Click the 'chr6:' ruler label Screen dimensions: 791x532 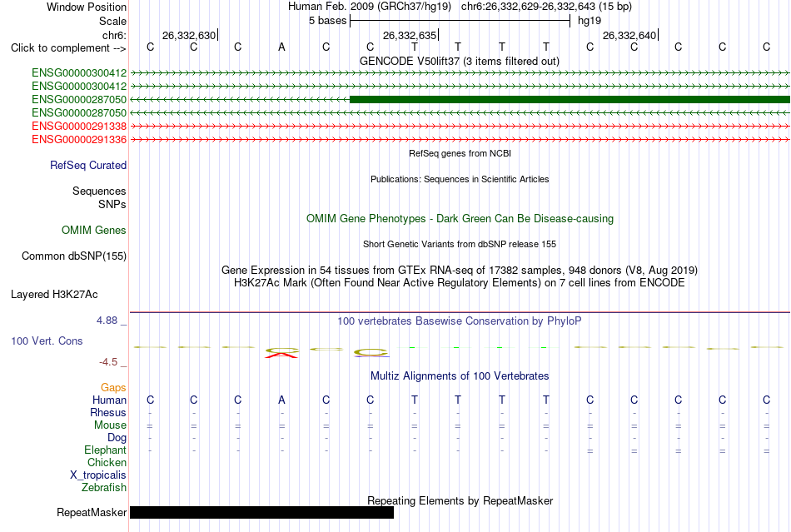pos(114,35)
